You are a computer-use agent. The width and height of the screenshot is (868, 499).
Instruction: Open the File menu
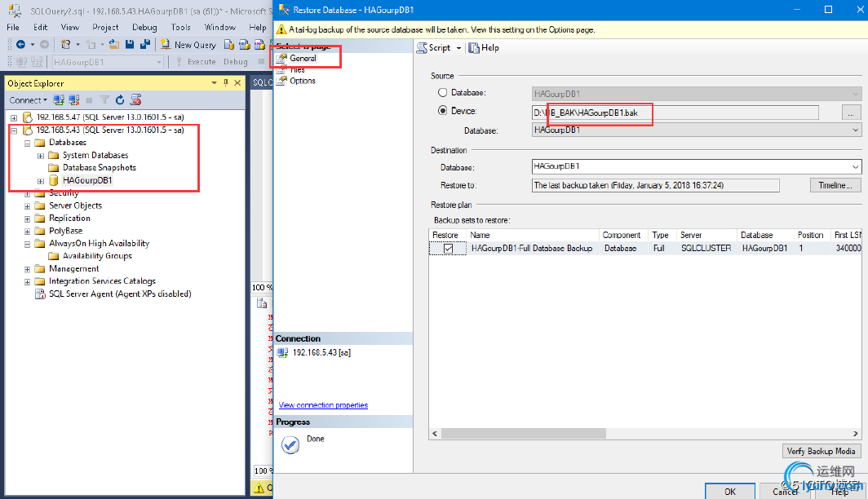[13, 27]
